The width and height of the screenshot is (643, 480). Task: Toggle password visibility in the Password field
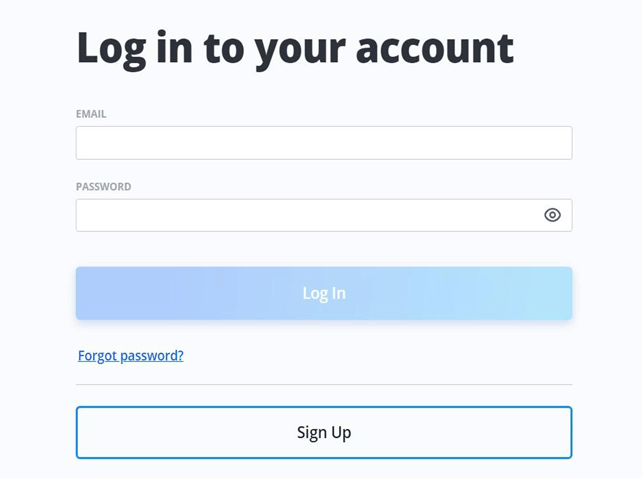click(552, 215)
